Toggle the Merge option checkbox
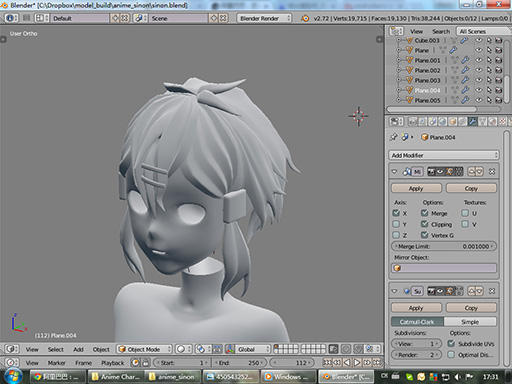The height and width of the screenshot is (384, 512). pos(424,213)
